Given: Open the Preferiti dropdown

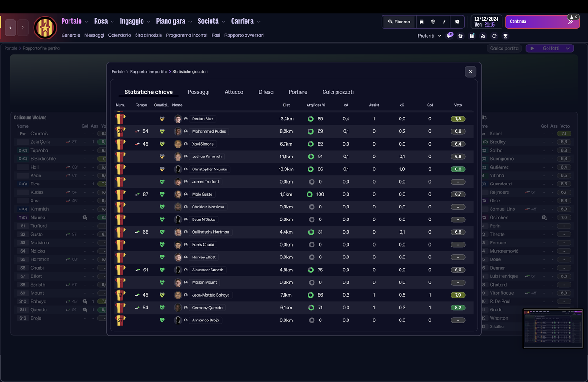Looking at the screenshot, I should 430,36.
